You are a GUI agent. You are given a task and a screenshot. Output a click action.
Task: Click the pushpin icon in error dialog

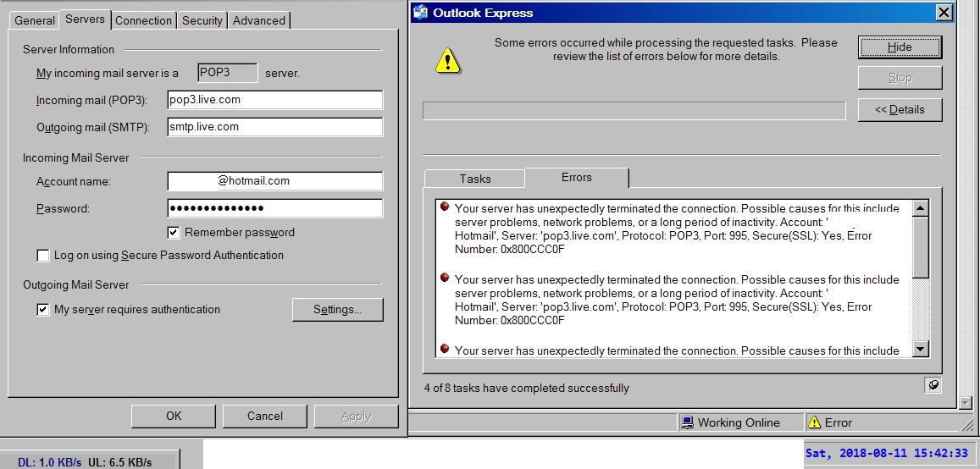(933, 385)
